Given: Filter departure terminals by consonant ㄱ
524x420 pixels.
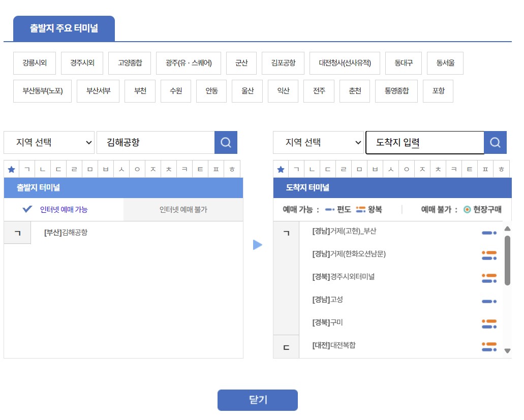Looking at the screenshot, I should click(x=27, y=169).
